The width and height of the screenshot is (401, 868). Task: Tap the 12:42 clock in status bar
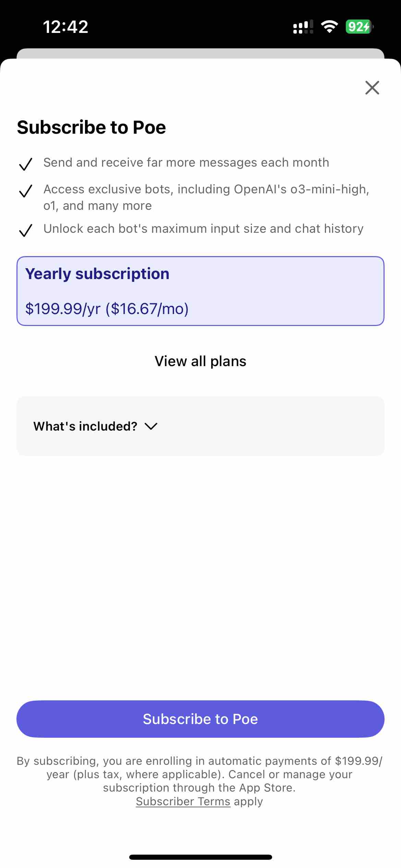point(65,27)
